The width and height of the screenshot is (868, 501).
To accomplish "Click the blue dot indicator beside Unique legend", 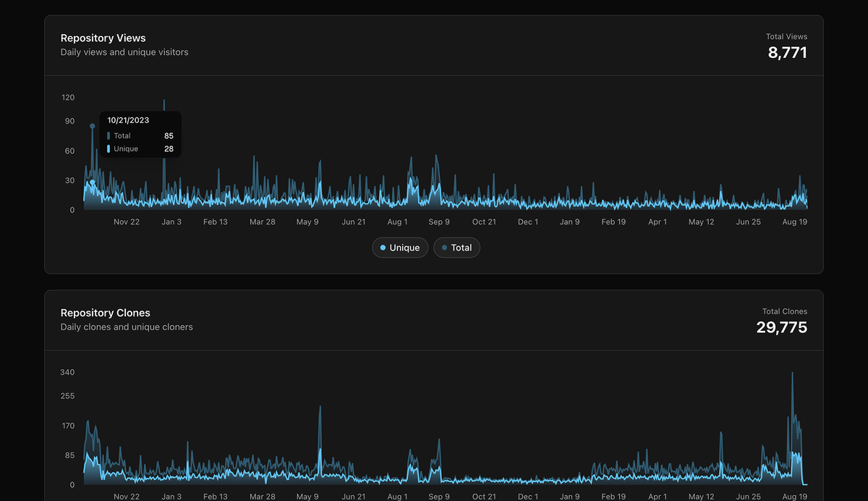I will point(381,247).
